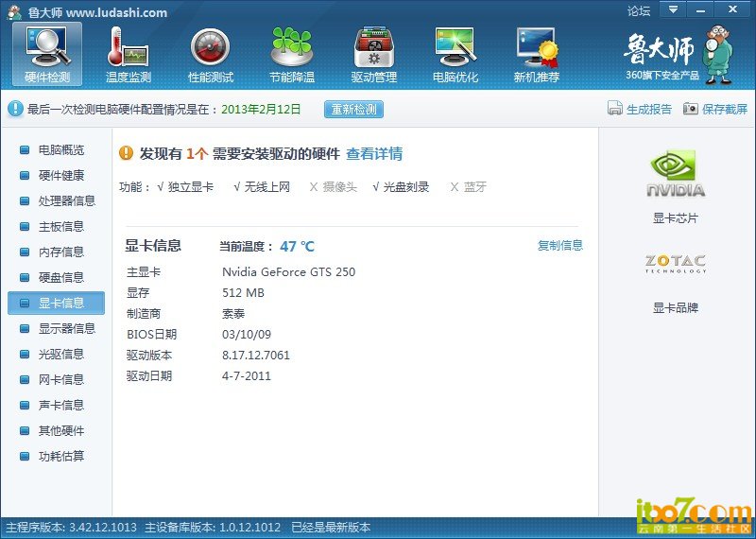The image size is (756, 539).
Task: Click the 无线上网 feature label
Action: [266, 187]
